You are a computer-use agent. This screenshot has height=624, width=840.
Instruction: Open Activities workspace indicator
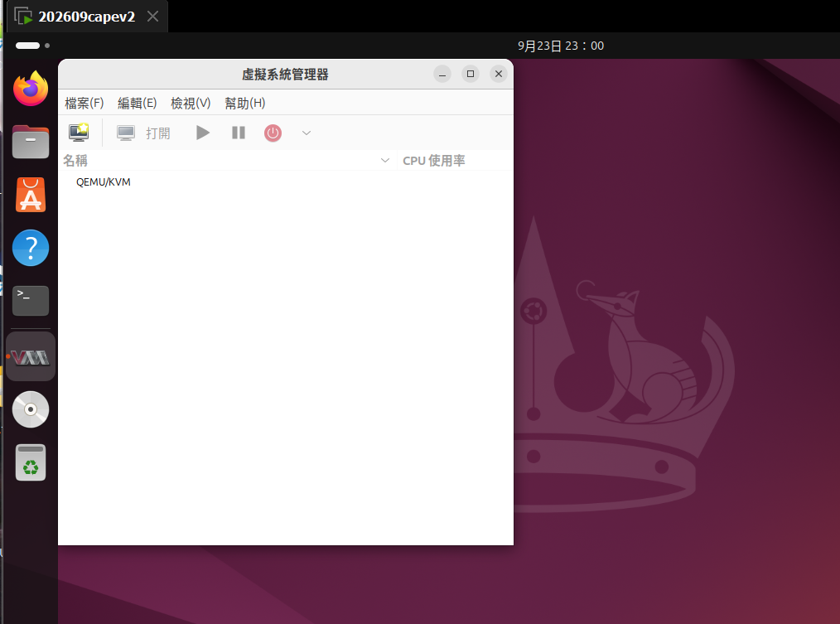pos(32,46)
